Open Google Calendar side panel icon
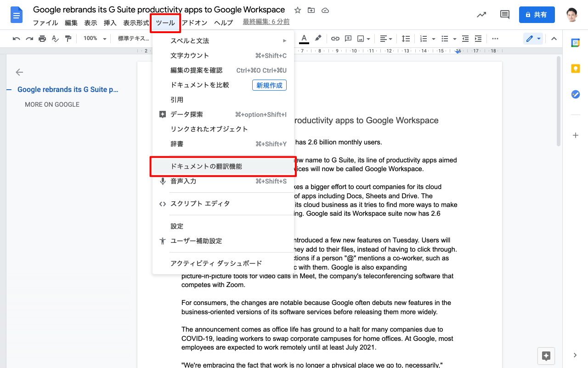 pos(575,43)
